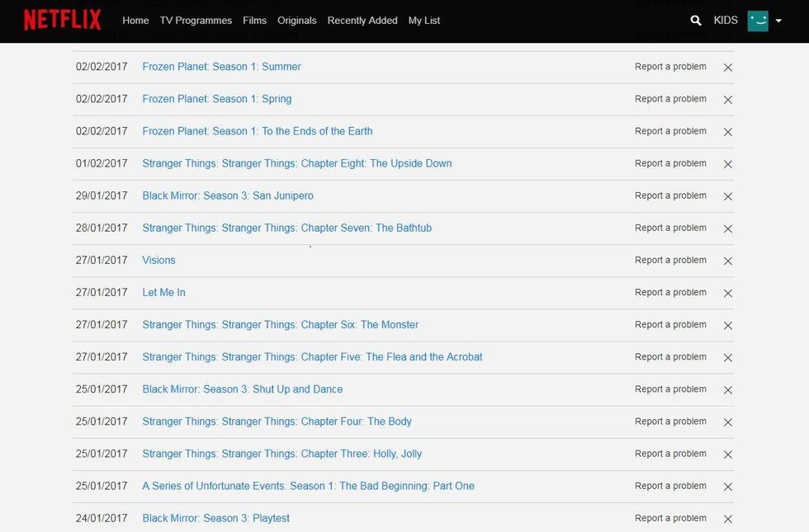This screenshot has width=809, height=532.
Task: Open Black Mirror: Season 3: San Junipero
Action: (228, 196)
